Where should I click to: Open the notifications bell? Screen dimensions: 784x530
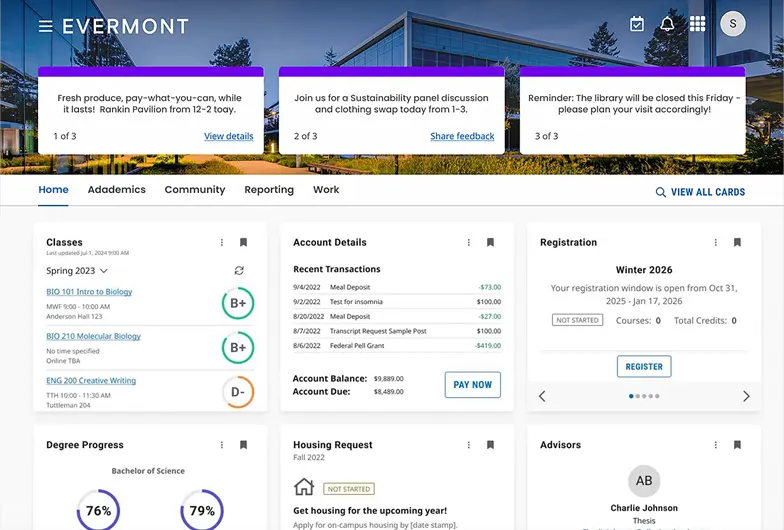point(667,24)
